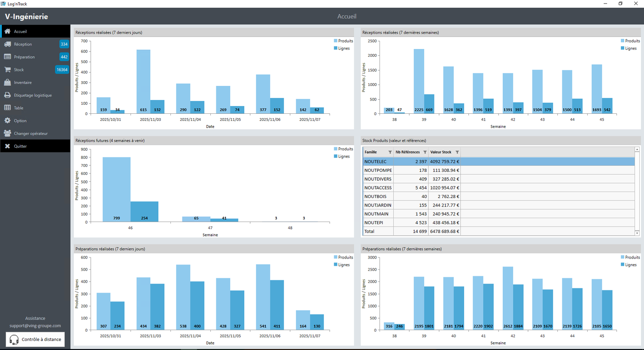Image resolution: width=644 pixels, height=350 pixels.
Task: Open filter dropdown on Nb Références column
Action: tap(425, 152)
